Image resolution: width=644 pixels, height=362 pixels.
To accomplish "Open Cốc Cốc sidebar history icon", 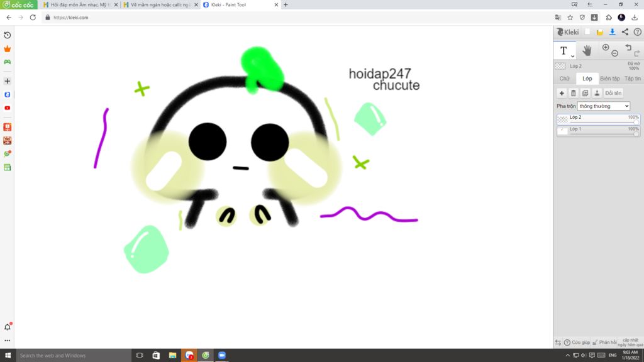I will (x=8, y=35).
